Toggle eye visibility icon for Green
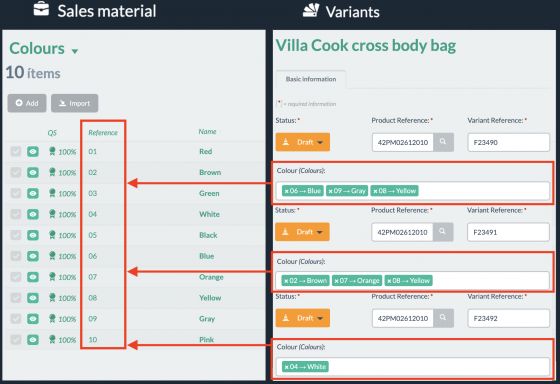 point(33,193)
